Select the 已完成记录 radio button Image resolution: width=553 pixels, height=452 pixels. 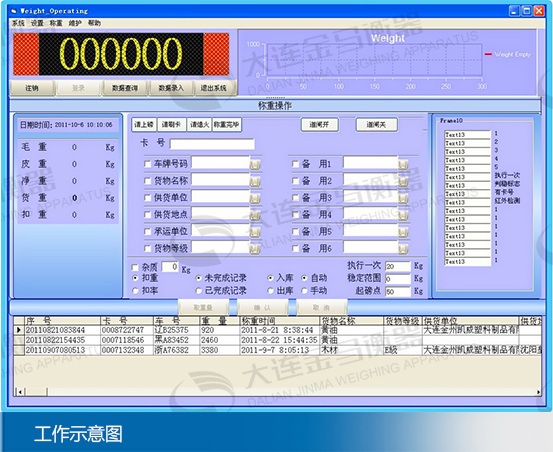(x=199, y=291)
